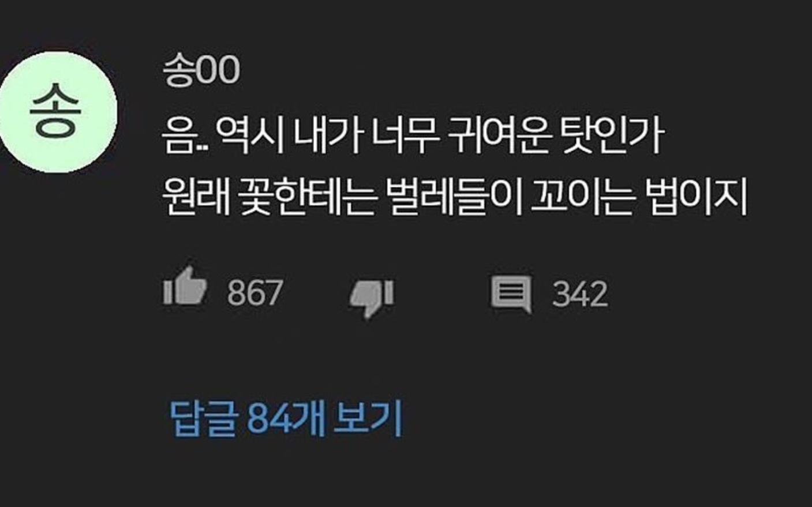Dislike the comment with the thumbs-down icon
The image size is (812, 507).
coord(372,298)
